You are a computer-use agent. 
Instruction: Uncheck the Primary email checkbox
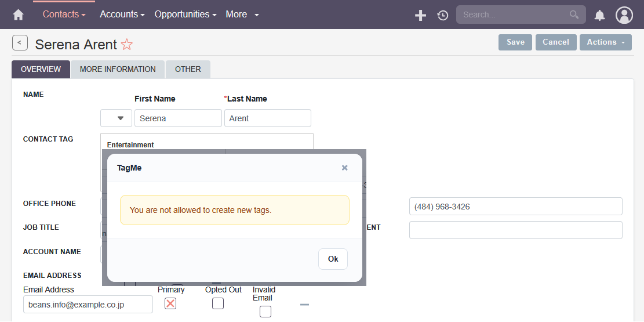[x=170, y=303]
